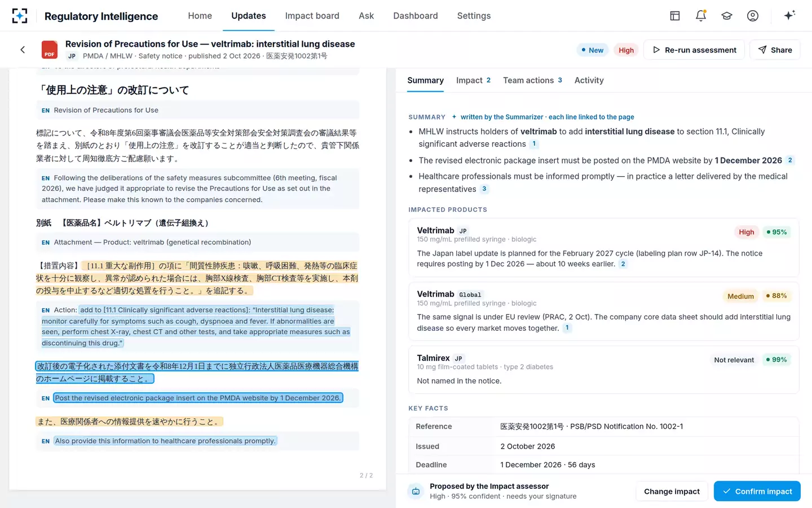Screen dimensions: 812x508
Task: Click the 2 / 2 page indicator
Action: point(366,475)
